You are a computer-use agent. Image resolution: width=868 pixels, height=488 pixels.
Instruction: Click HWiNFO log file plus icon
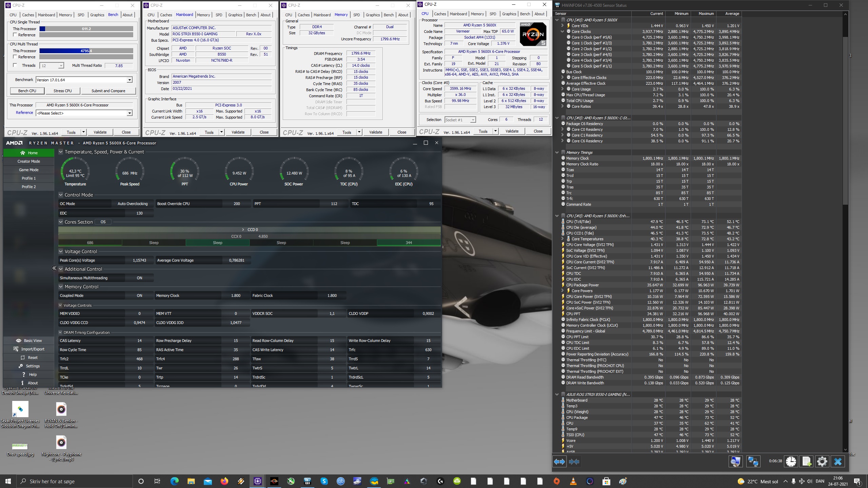click(x=807, y=461)
